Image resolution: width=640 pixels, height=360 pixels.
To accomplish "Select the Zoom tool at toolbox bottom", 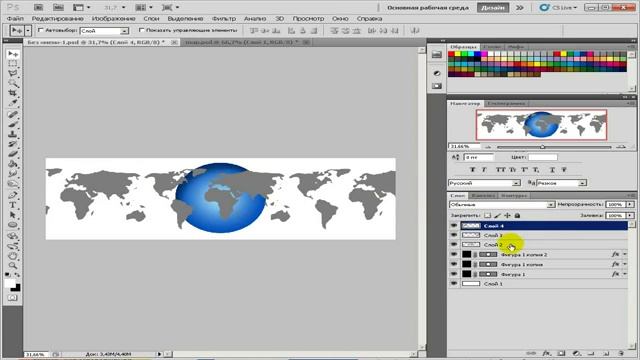I will (13, 266).
